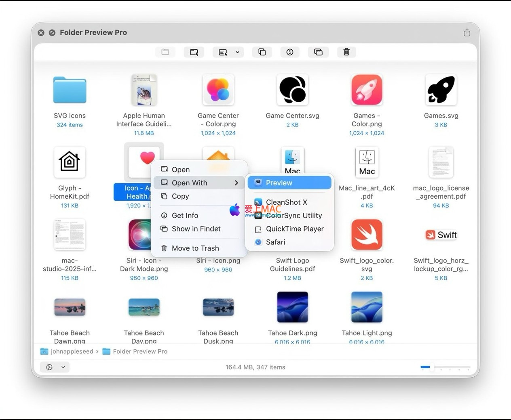Choose Safari from the Open With submenu
This screenshot has height=420, width=511.
point(275,242)
